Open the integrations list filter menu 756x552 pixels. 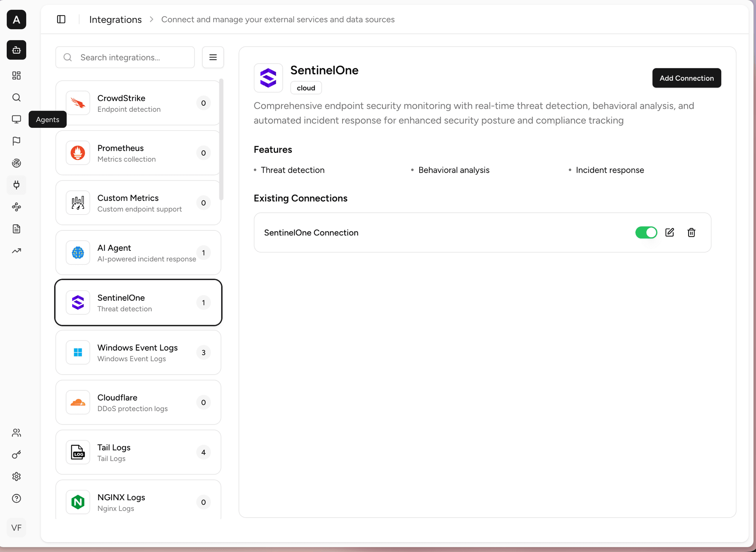coord(213,57)
